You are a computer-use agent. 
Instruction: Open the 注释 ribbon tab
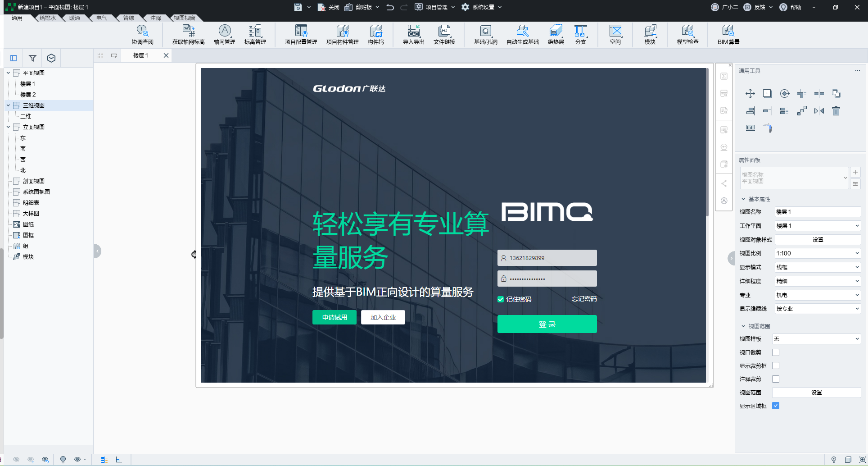[x=155, y=18]
